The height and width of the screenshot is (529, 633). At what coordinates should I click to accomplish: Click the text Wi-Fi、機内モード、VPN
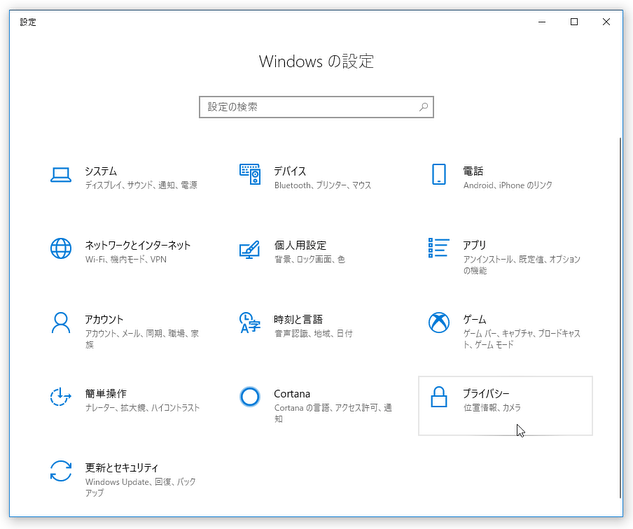point(126,260)
